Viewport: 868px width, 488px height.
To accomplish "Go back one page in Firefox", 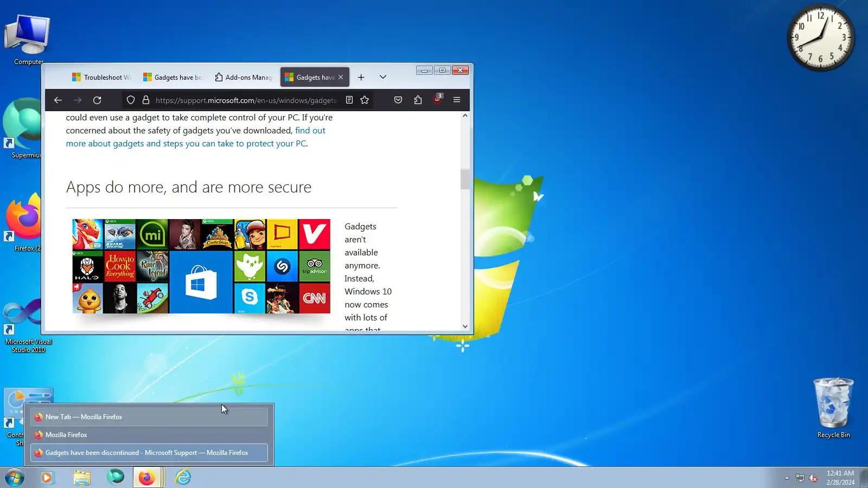I will click(x=58, y=100).
